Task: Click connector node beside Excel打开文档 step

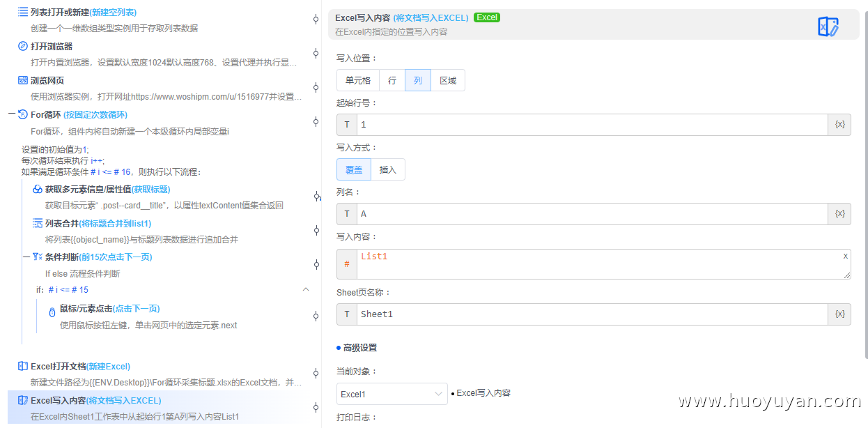Action: coord(316,374)
